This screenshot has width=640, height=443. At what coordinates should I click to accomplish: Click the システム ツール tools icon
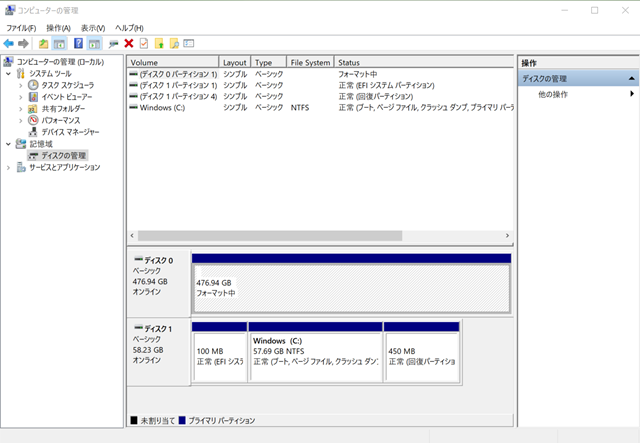[20, 73]
